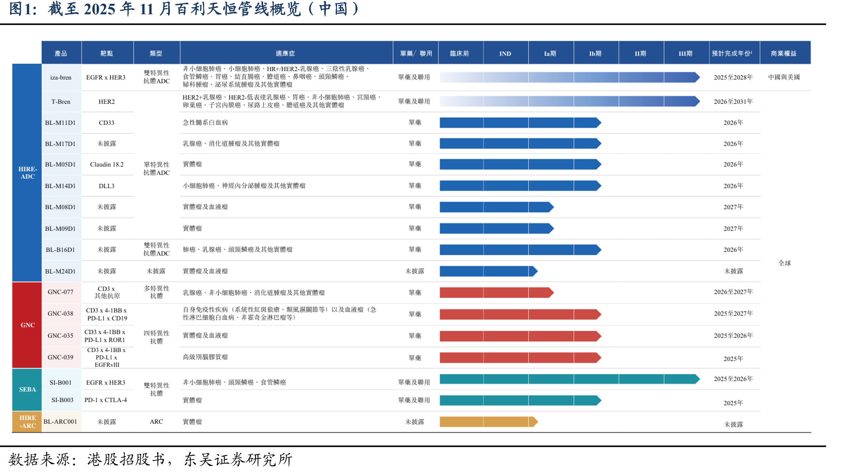
Task: Click the 產品 column header
Action: click(61, 53)
